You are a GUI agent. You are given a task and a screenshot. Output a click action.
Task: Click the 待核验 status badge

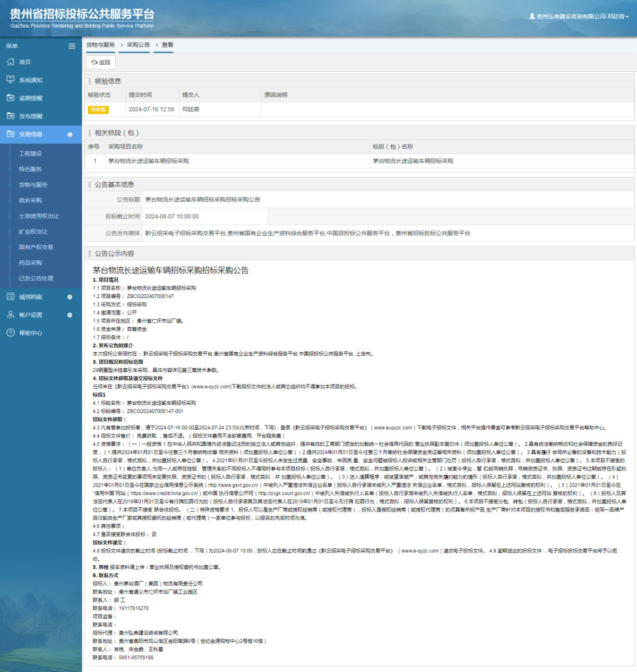point(98,109)
